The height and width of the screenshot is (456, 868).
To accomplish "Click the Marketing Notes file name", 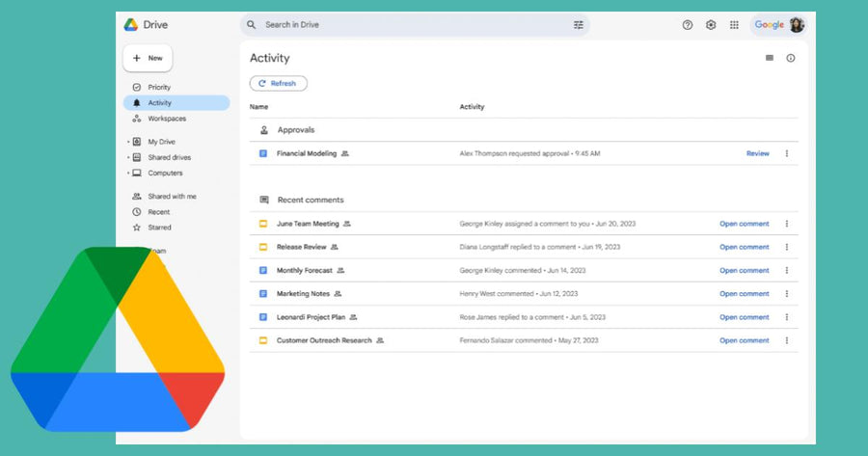I will (x=303, y=294).
